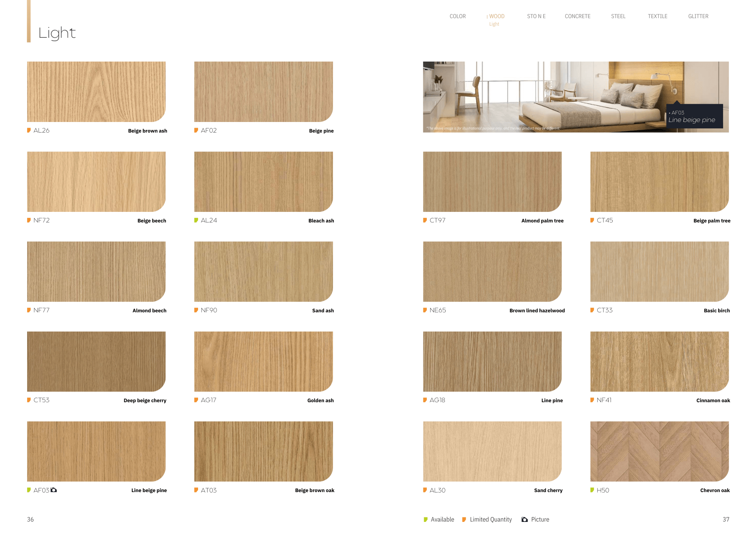Click the Picture camera icon in legend
Screen dimensions: 756x534
[x=525, y=520]
